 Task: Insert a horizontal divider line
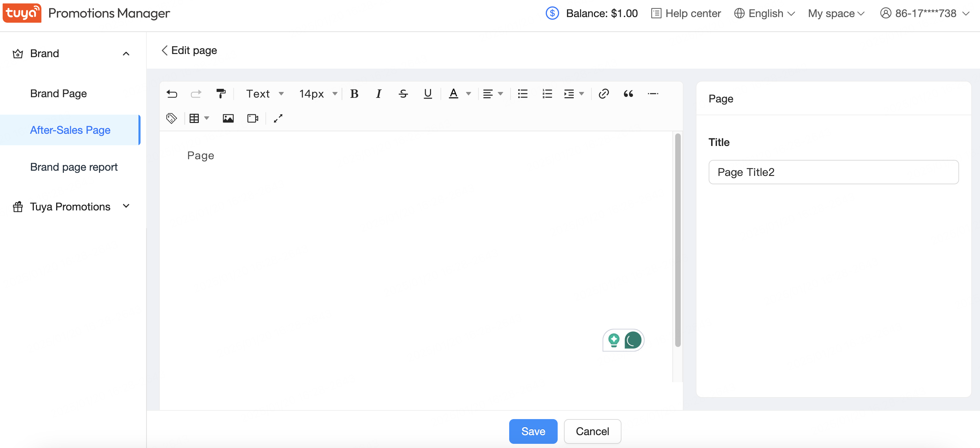tap(653, 94)
